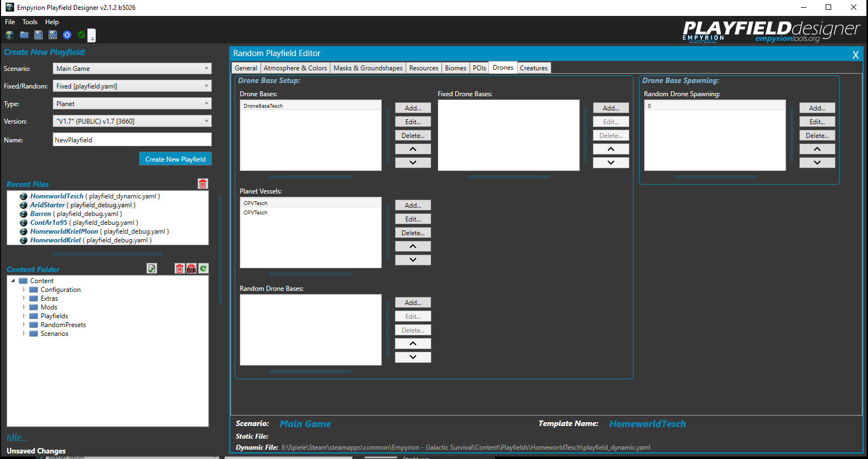This screenshot has width=868, height=459.
Task: Expand the RandomPresets folder
Action: (x=24, y=325)
